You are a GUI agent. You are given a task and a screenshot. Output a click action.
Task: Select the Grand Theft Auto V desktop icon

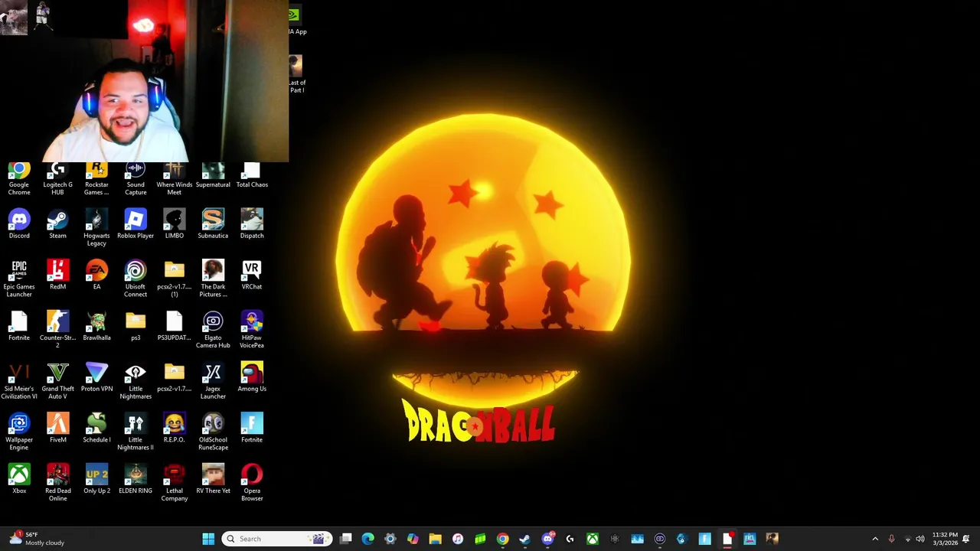[57, 381]
